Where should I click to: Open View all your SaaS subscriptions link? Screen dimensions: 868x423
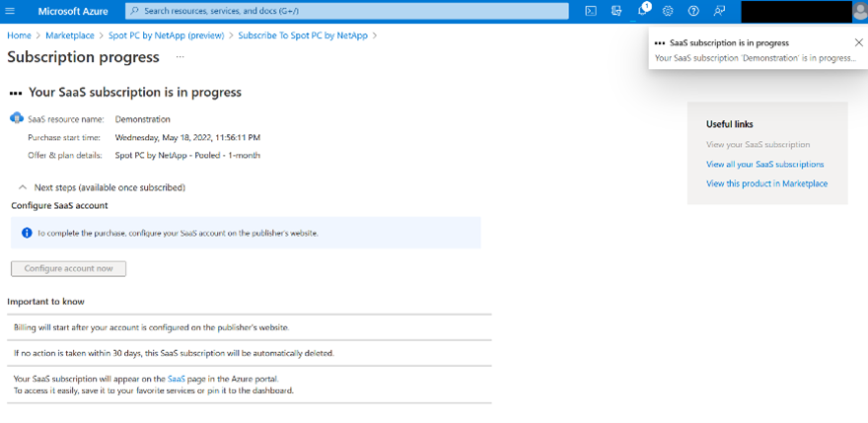(x=765, y=165)
